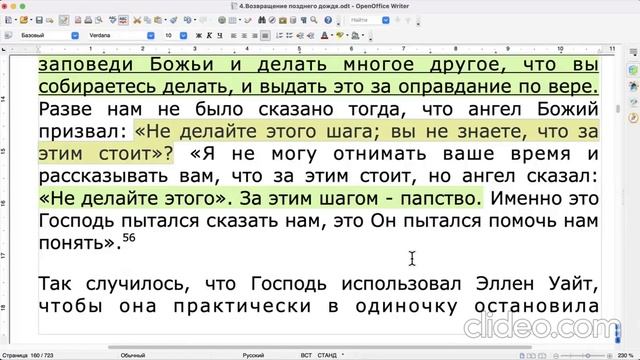Click the Increase Indent button
Screen dimensions: 640x360
(311, 36)
